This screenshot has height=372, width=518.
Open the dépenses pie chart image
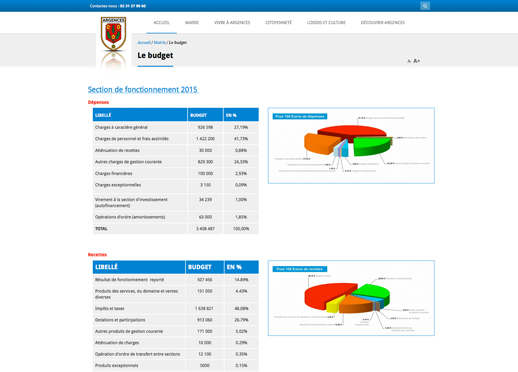point(351,145)
